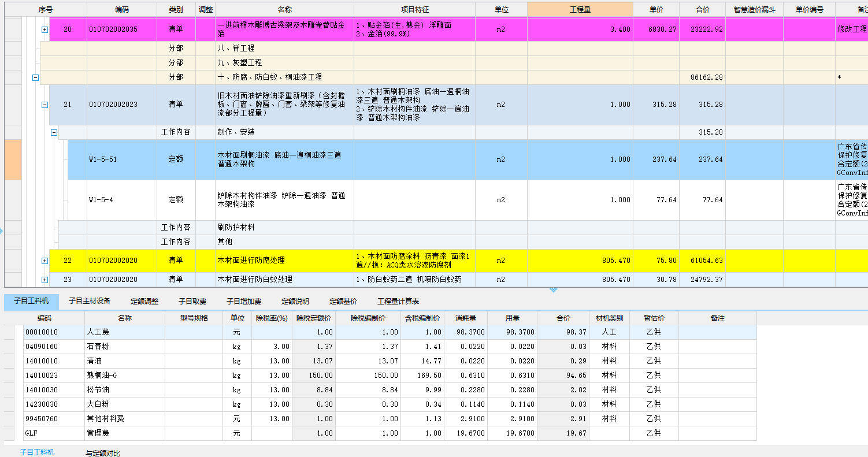The width and height of the screenshot is (868, 457).
Task: Expand item 23 木材面进行防白蚁处理
Action: pyautogui.click(x=44, y=280)
